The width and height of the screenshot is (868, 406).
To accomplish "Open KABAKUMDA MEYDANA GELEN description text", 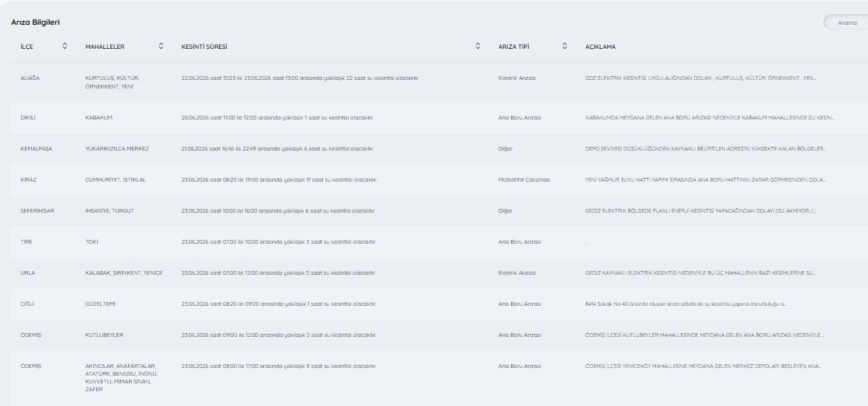I will tap(710, 118).
